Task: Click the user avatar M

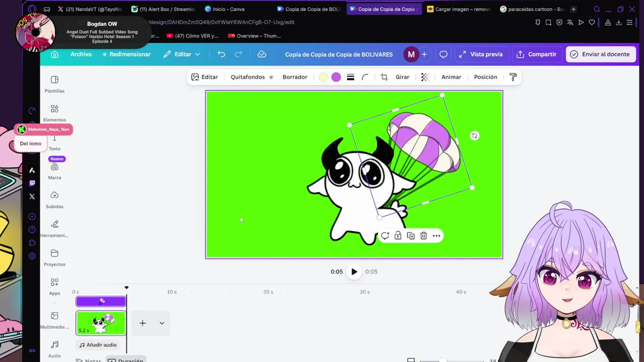Action: click(411, 54)
